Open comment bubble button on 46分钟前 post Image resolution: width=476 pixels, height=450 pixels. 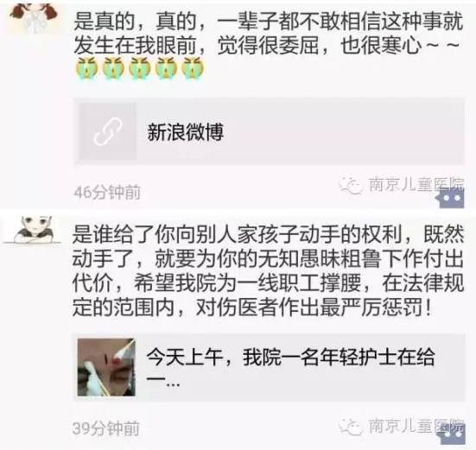coord(452,199)
